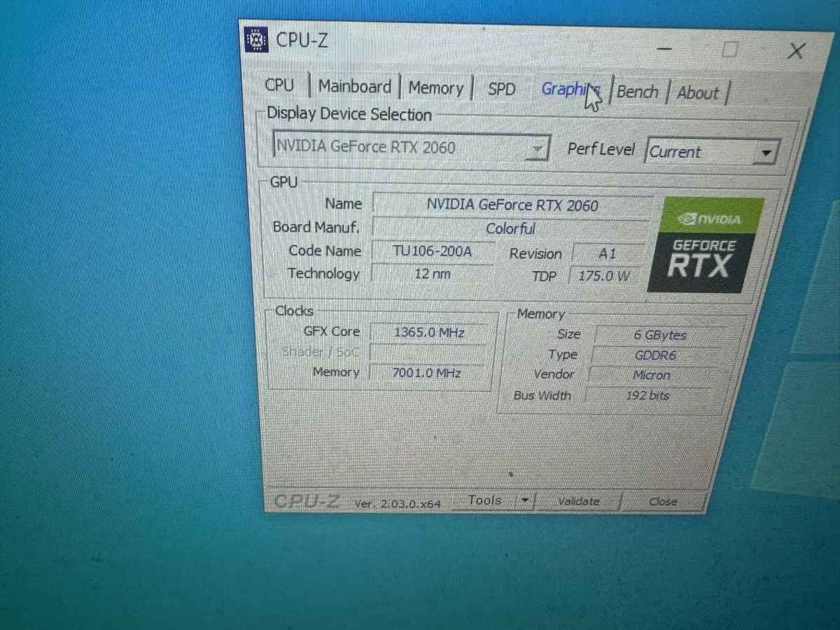This screenshot has width=840, height=630.
Task: Click the Revision label
Action: pyautogui.click(x=535, y=253)
